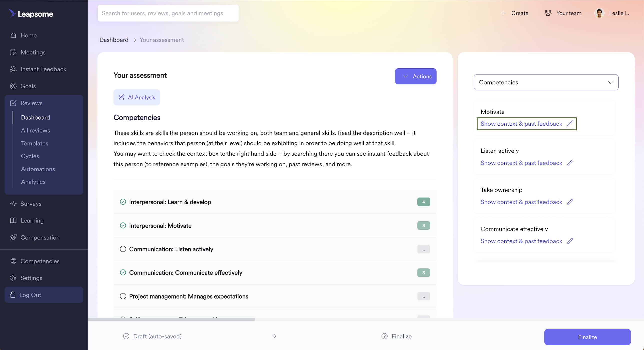Viewport: 644px width, 350px height.
Task: Click Leslie L. profile avatar
Action: click(599, 13)
